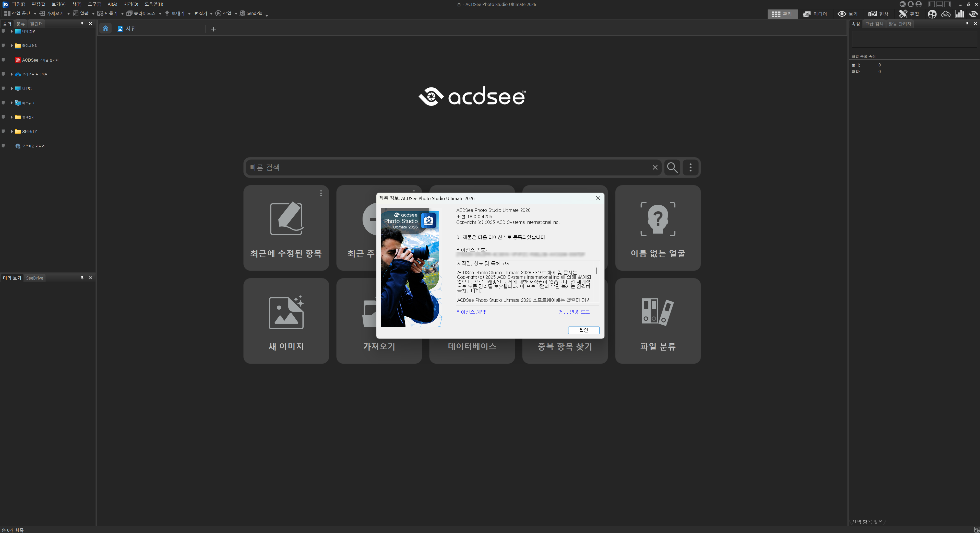The width and height of the screenshot is (980, 533).
Task: Expand the SPiRiTY folder node
Action: tap(11, 132)
